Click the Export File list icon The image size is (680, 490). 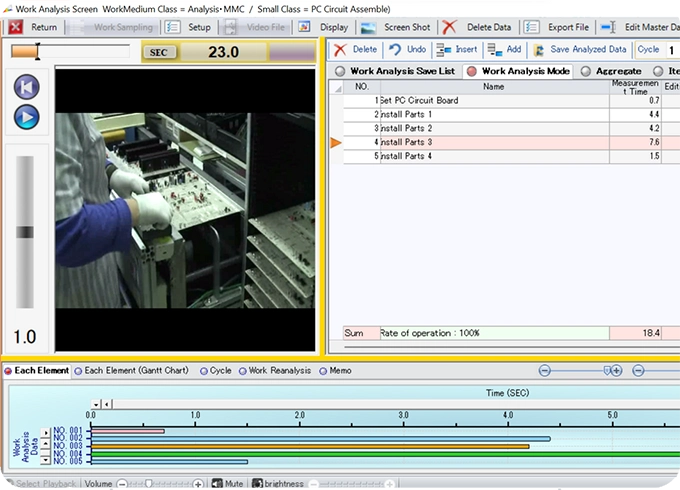[x=531, y=27]
